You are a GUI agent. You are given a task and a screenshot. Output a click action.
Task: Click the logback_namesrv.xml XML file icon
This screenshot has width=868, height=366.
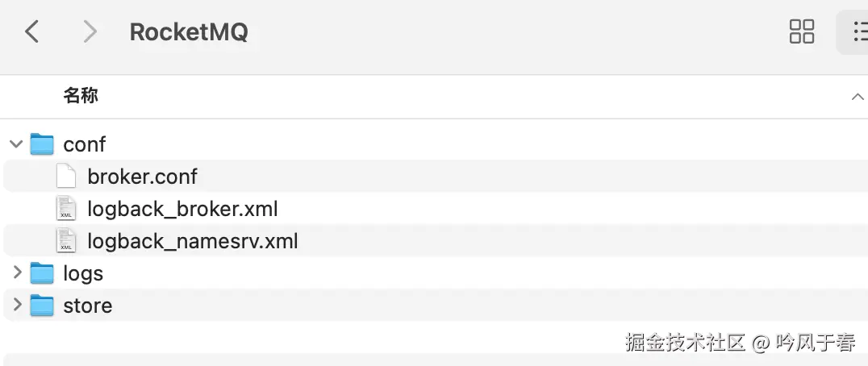tap(66, 241)
